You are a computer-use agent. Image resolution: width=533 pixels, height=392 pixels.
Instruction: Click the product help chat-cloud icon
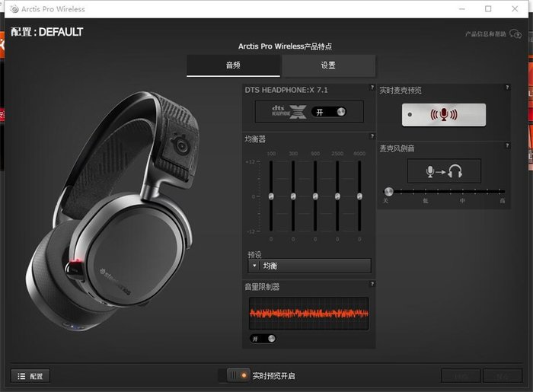point(515,34)
